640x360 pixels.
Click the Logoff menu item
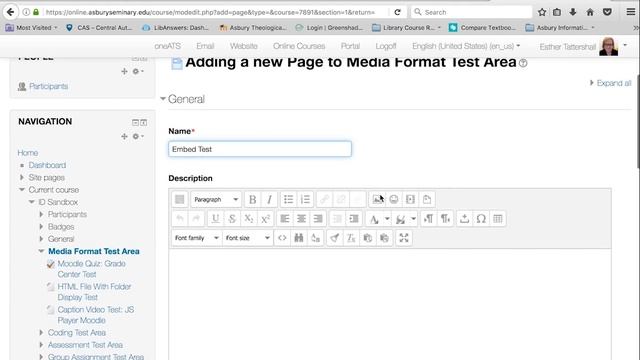[x=386, y=46]
